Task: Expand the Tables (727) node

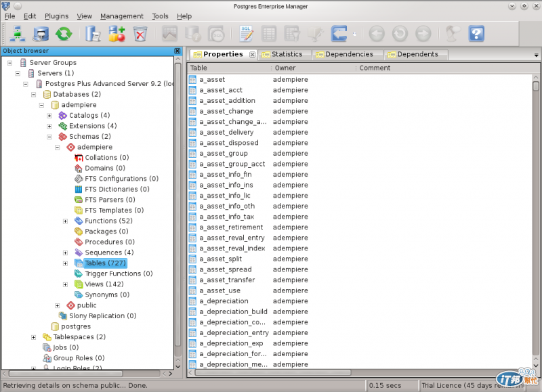Action: [65, 263]
